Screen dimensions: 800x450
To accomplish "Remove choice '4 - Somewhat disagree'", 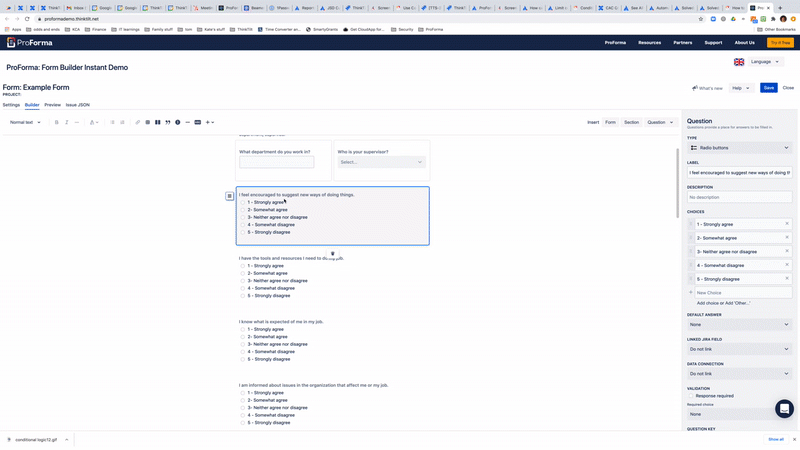I will [787, 265].
